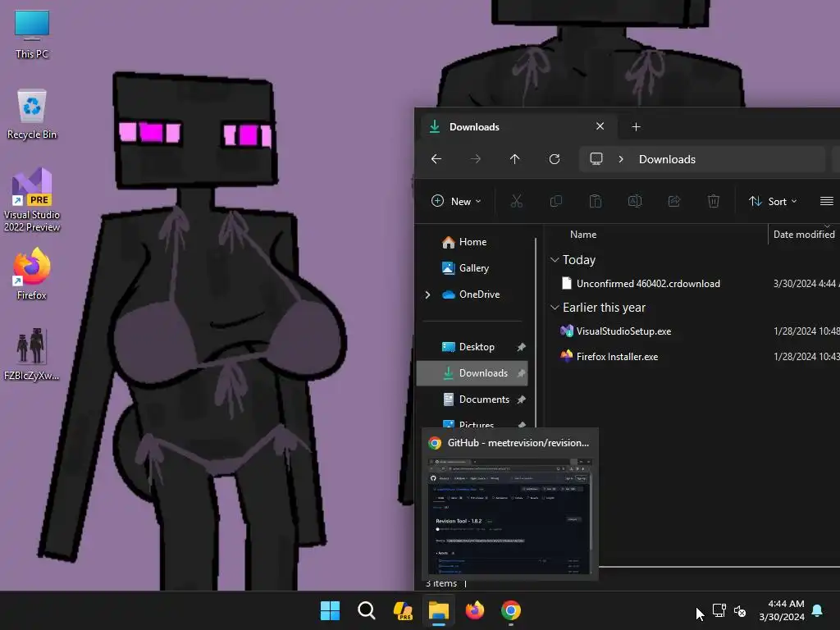Click the Copy toolbar icon
This screenshot has width=840, height=630.
tap(556, 202)
